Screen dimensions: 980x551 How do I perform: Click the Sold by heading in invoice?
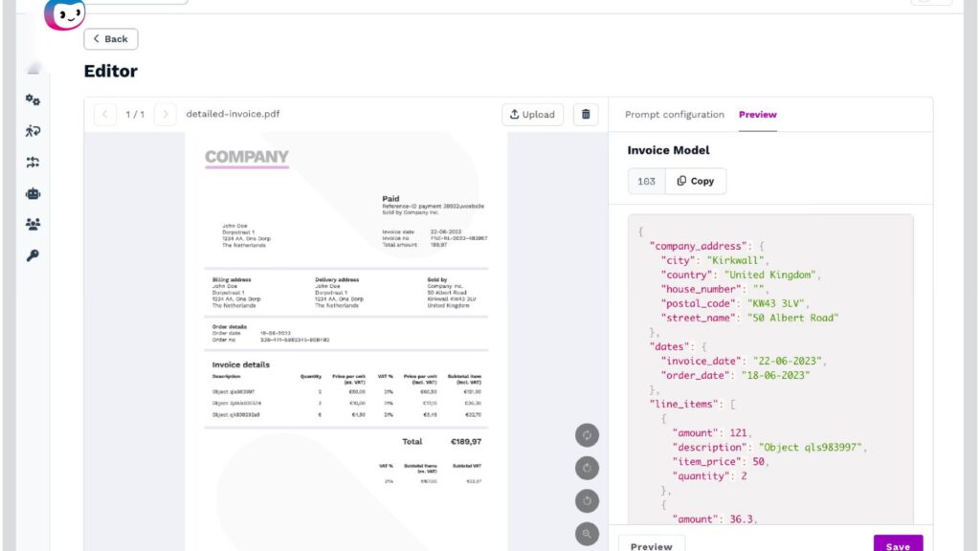(436, 280)
